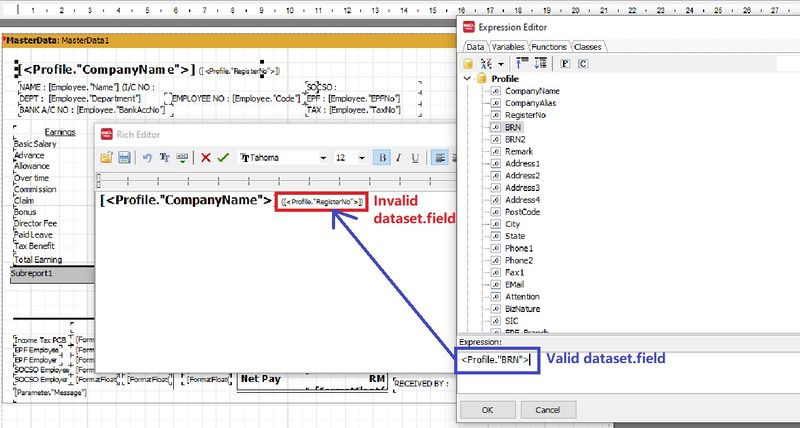This screenshot has height=428, width=800.
Task: Select the Address4 field
Action: click(522, 199)
